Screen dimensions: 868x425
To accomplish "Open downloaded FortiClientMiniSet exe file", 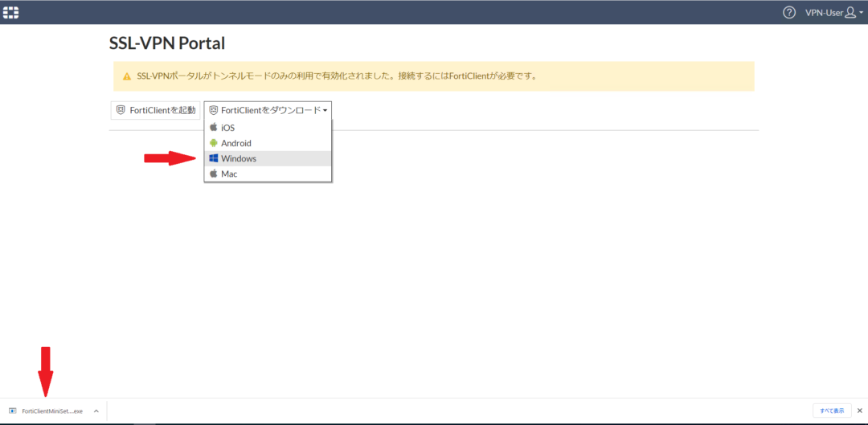I will (47, 411).
